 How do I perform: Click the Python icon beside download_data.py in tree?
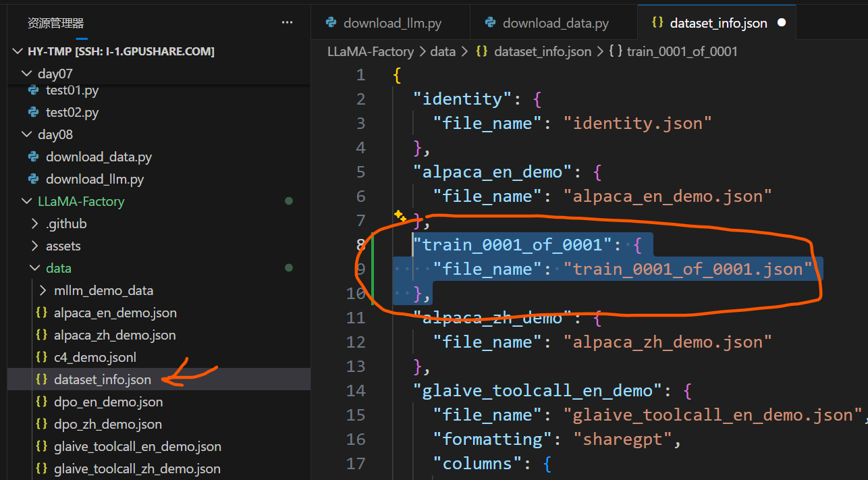point(33,157)
